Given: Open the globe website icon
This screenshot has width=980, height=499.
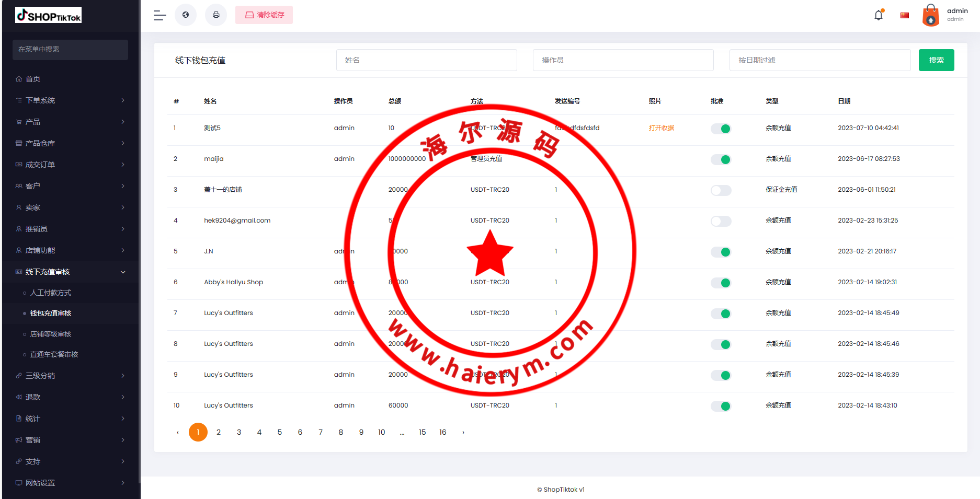Looking at the screenshot, I should click(x=186, y=15).
